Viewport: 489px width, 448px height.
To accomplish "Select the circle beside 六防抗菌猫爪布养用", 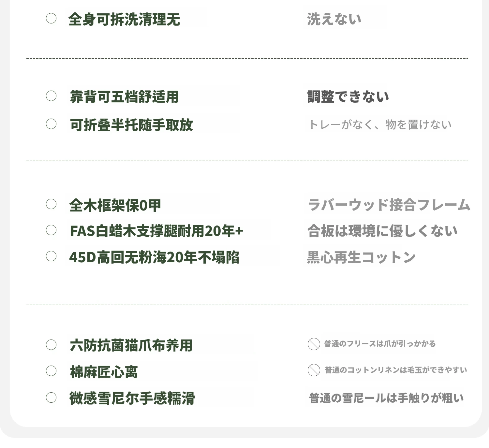I will 51,345.
